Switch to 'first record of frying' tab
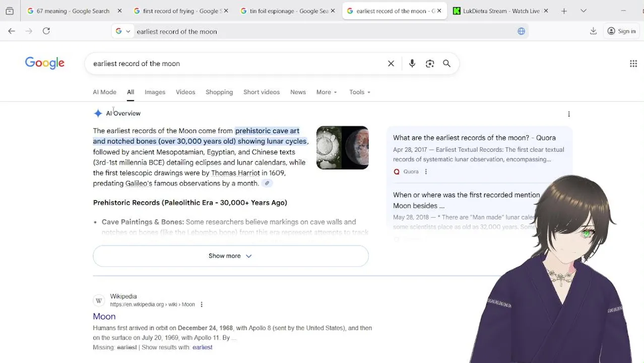644x363 pixels. click(177, 11)
